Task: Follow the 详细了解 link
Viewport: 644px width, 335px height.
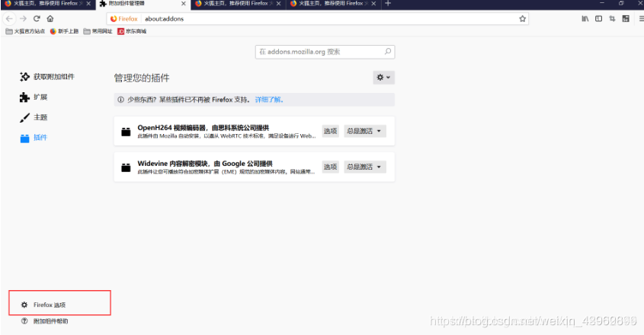Action: [x=270, y=99]
